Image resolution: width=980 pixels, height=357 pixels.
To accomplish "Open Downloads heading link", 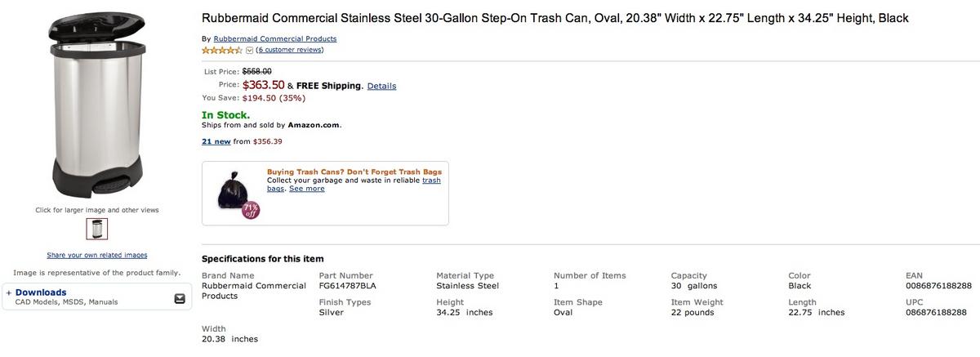I will click(x=41, y=292).
